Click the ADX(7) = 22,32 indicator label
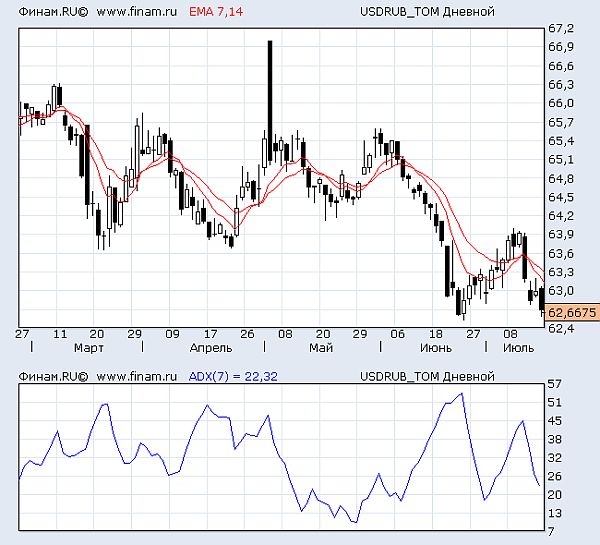 (232, 376)
